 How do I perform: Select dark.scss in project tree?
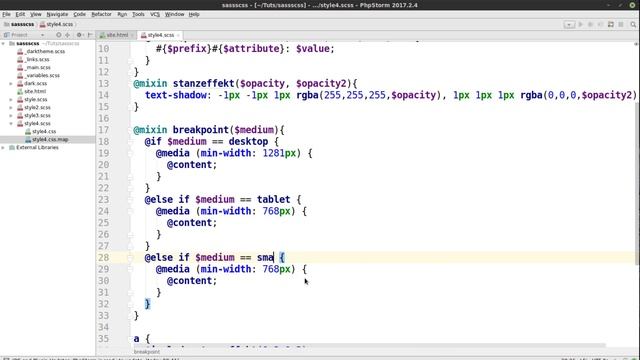pos(35,83)
